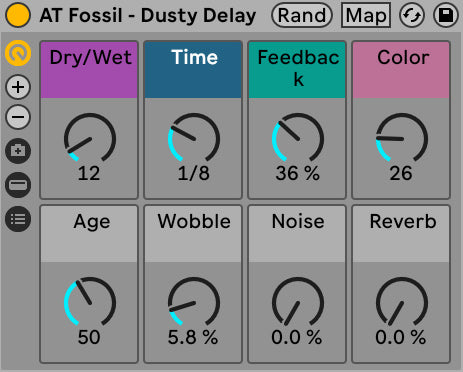Image resolution: width=463 pixels, height=372 pixels.
Task: Click the Wobble value 5.8 %
Action: [x=193, y=337]
